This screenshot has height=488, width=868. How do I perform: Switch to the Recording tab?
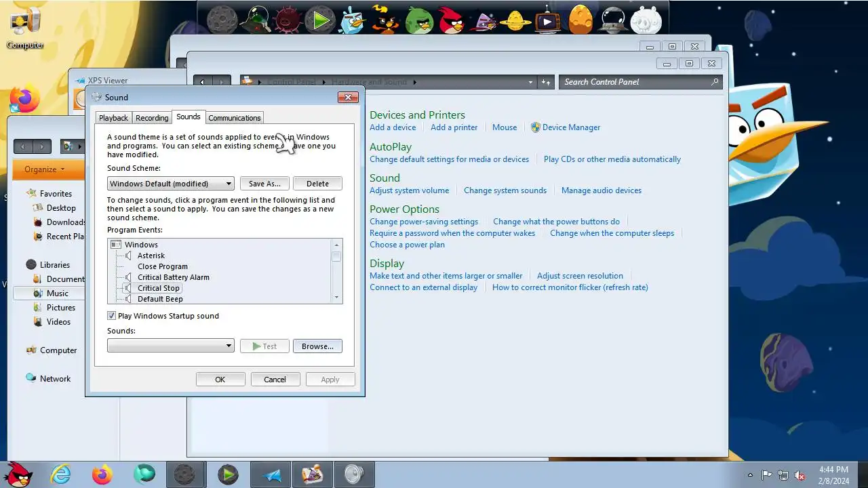tap(152, 118)
